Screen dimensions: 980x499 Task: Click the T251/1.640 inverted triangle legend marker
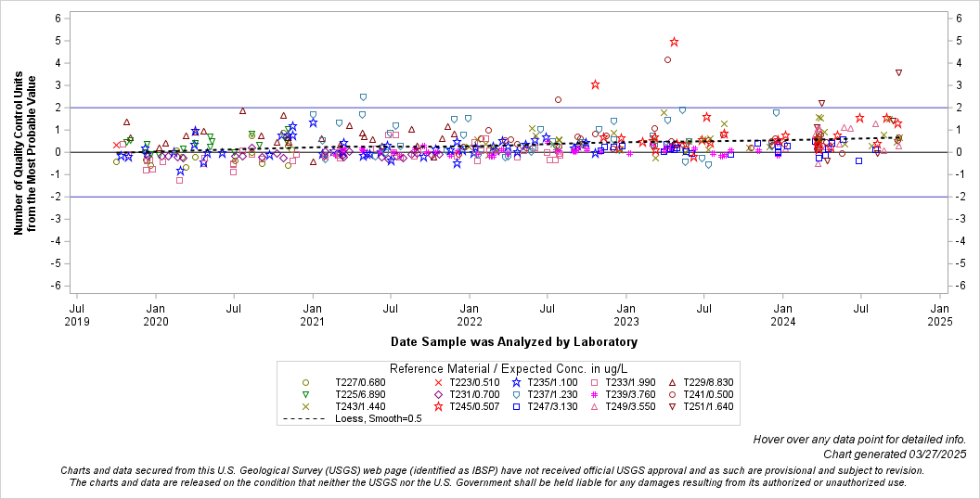coord(673,406)
